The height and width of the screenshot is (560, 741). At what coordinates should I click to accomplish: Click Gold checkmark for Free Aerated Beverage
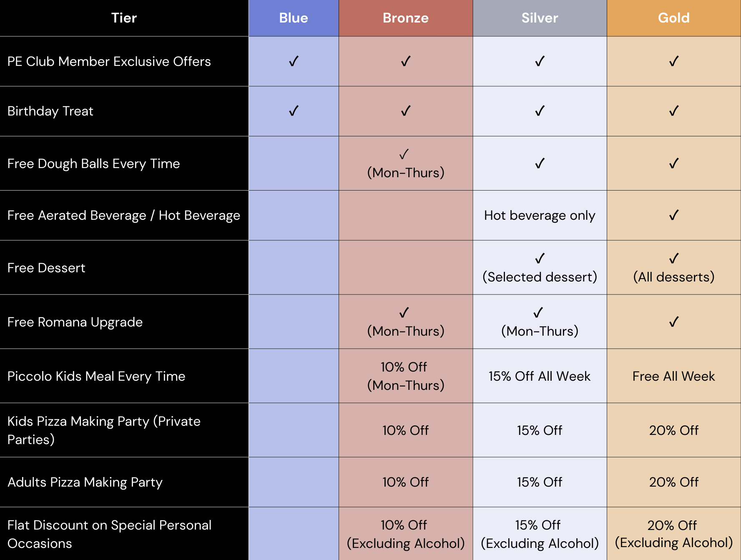click(x=674, y=215)
